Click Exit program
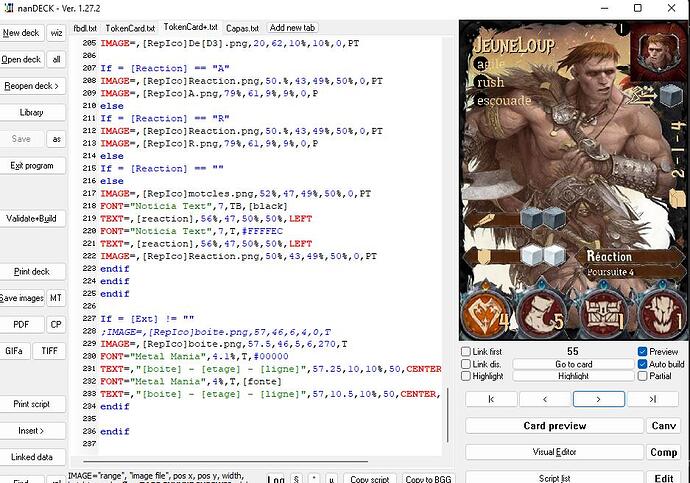This screenshot has height=483, width=690. [x=32, y=166]
